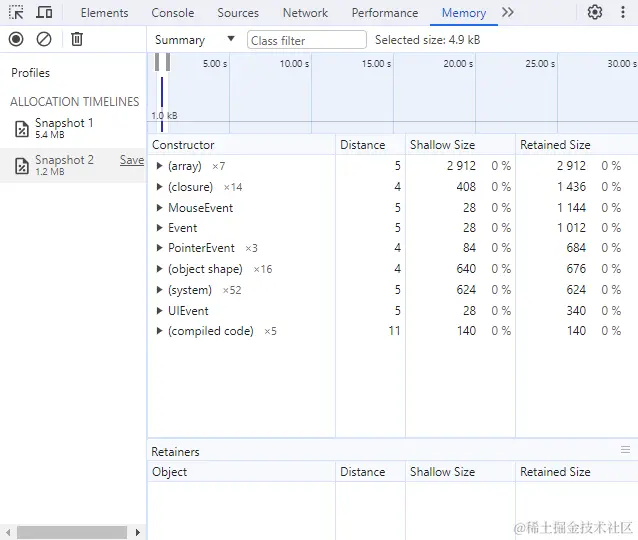Image resolution: width=638 pixels, height=540 pixels.
Task: Sort by Shallow Size in constructor table
Action: [x=460, y=145]
